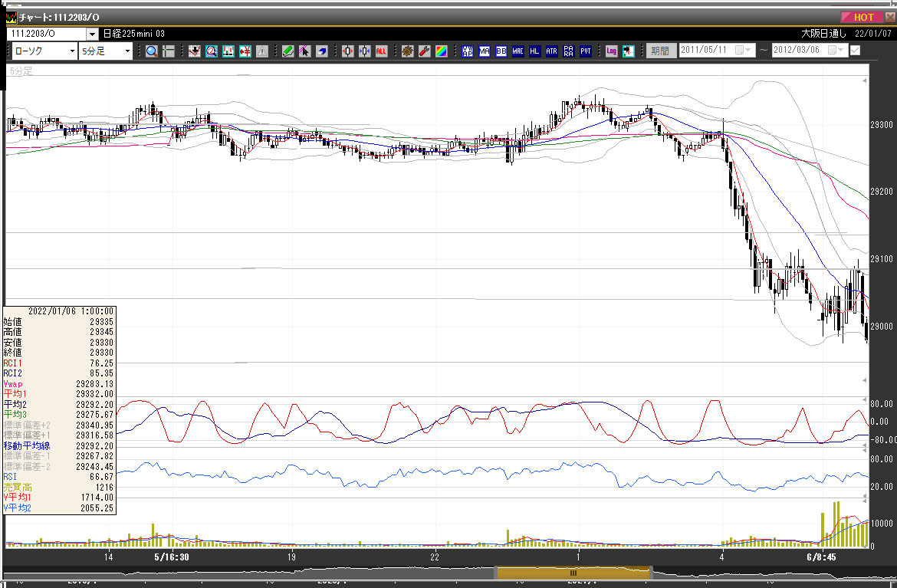Click the gray warning triangle icon
Image resolution: width=897 pixels, height=588 pixels.
click(262, 51)
